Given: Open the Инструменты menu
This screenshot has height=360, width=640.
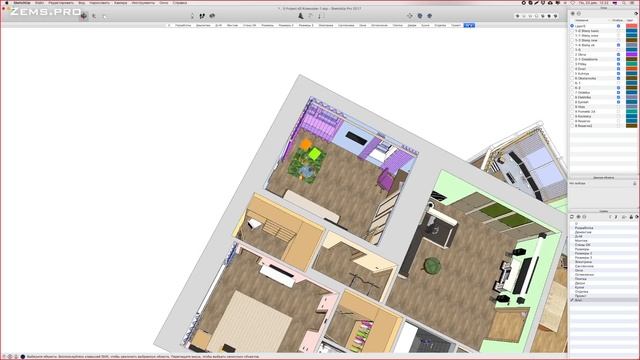Looking at the screenshot, I should (143, 2).
